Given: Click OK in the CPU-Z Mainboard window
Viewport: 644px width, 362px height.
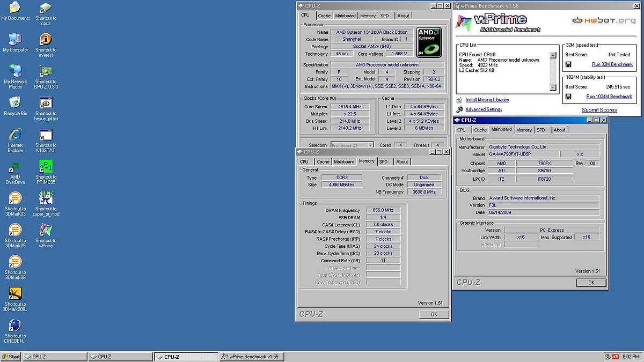Looking at the screenshot, I should pyautogui.click(x=591, y=283).
